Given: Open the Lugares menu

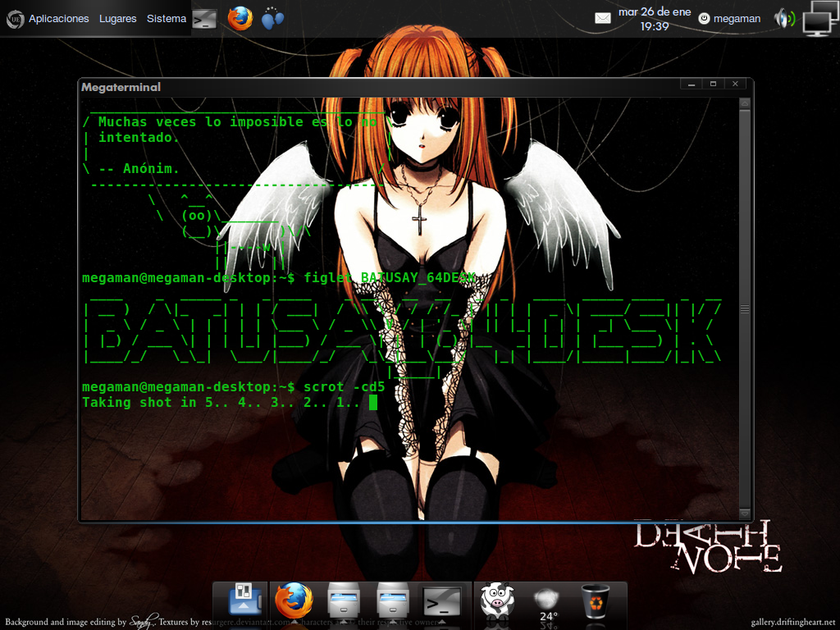Looking at the screenshot, I should coord(118,19).
